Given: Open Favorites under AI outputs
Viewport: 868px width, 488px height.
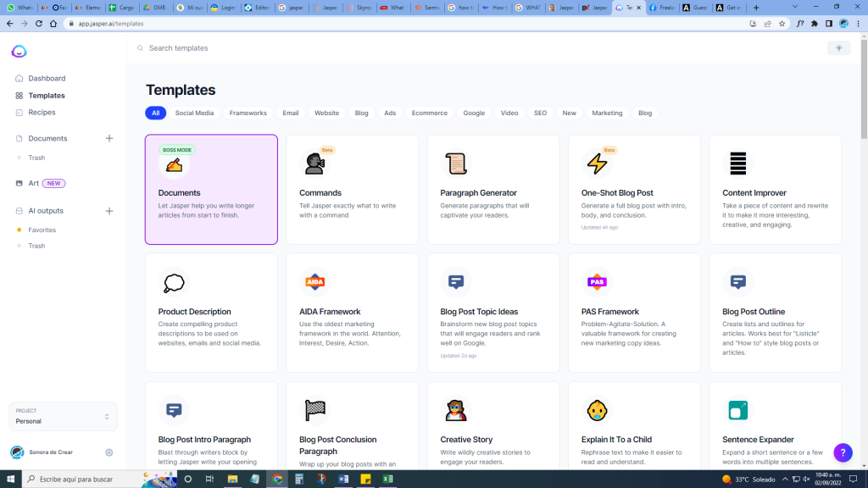Looking at the screenshot, I should [42, 230].
